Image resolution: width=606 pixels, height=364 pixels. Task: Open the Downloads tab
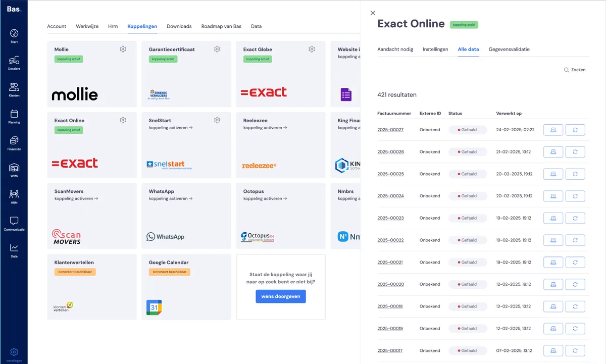[179, 26]
